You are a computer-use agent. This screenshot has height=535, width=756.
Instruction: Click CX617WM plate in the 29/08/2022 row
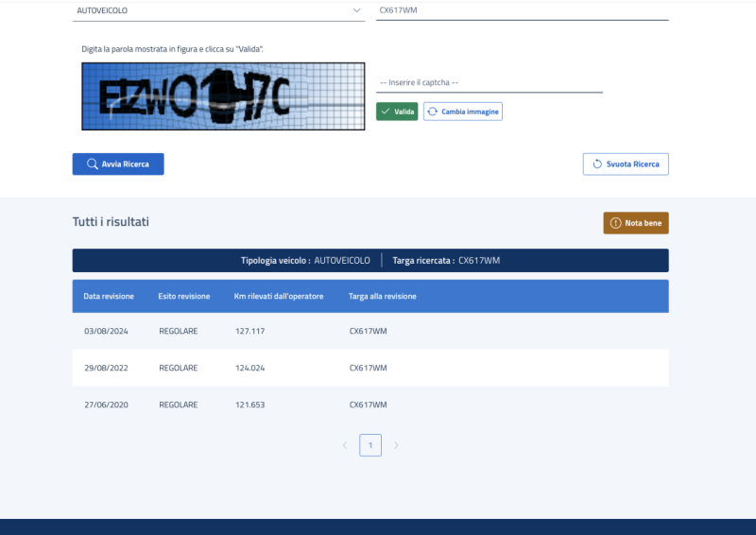(368, 368)
